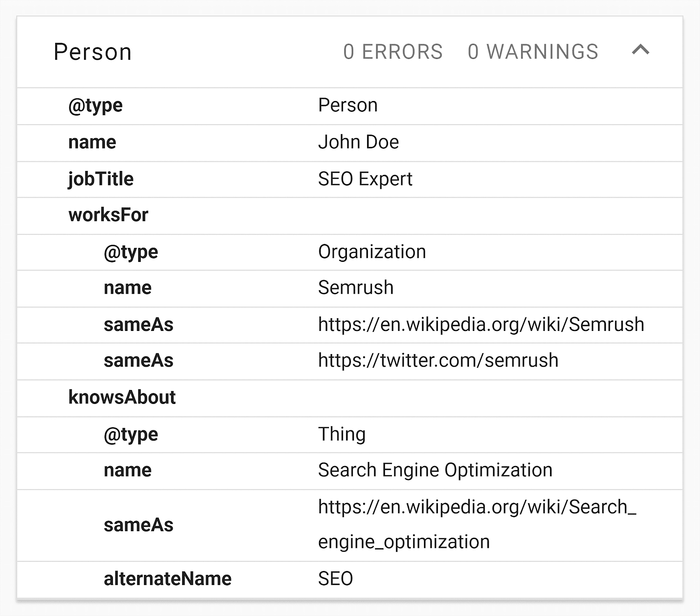This screenshot has height=616, width=700.
Task: Select the Thing @type value
Action: pos(342,434)
